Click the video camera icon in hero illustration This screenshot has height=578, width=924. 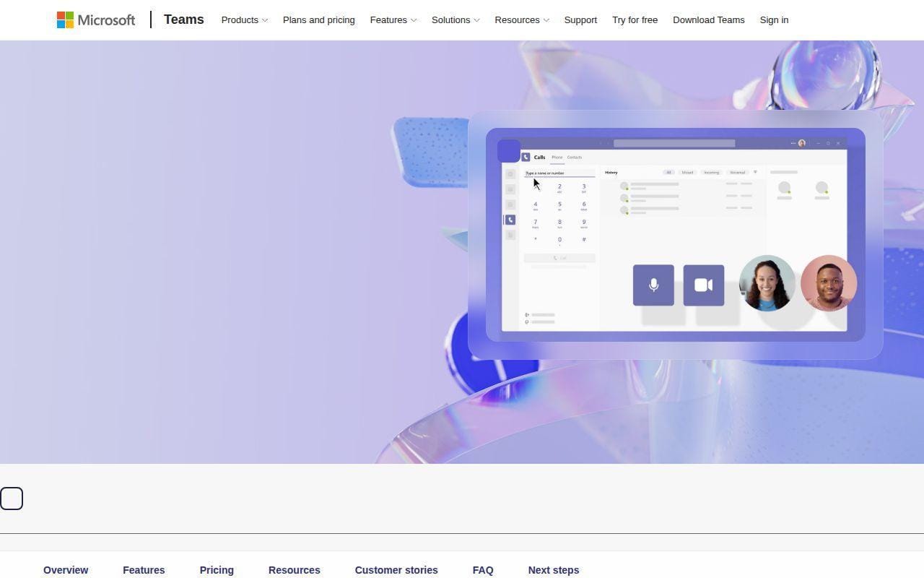click(x=704, y=285)
